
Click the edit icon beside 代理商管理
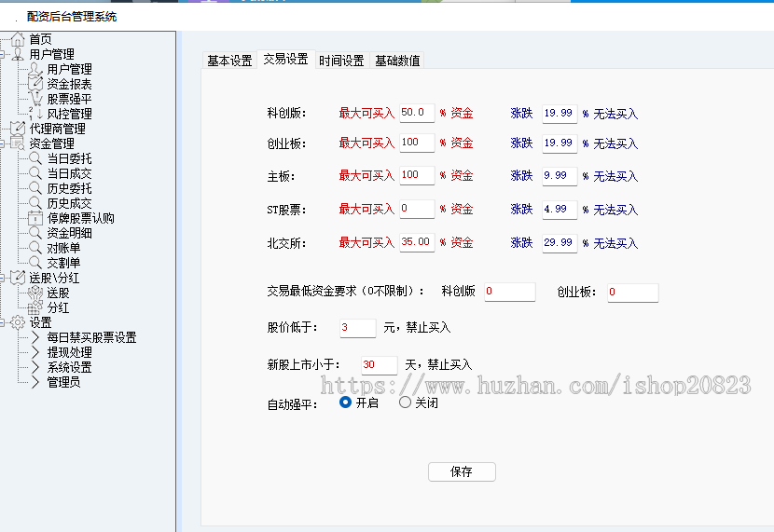pos(18,129)
